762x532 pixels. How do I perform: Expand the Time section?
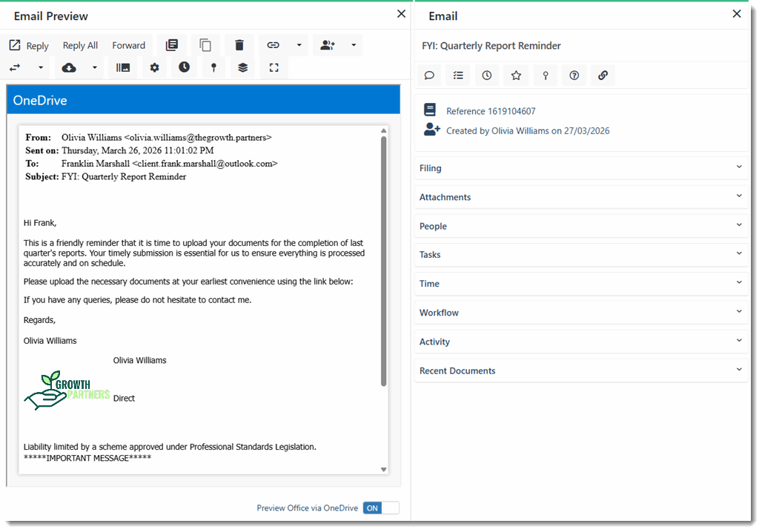[x=581, y=284]
